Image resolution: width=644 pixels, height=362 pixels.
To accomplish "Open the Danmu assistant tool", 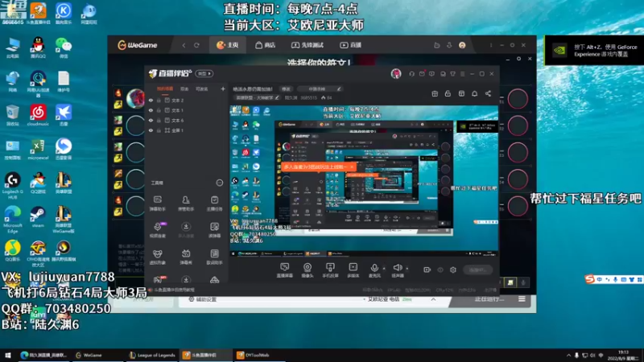I will click(x=157, y=203).
